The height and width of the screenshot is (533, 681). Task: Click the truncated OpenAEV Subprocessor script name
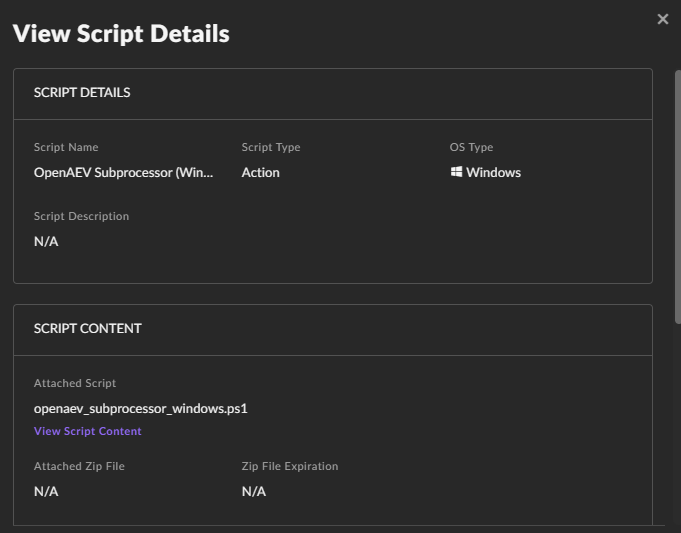click(x=123, y=172)
